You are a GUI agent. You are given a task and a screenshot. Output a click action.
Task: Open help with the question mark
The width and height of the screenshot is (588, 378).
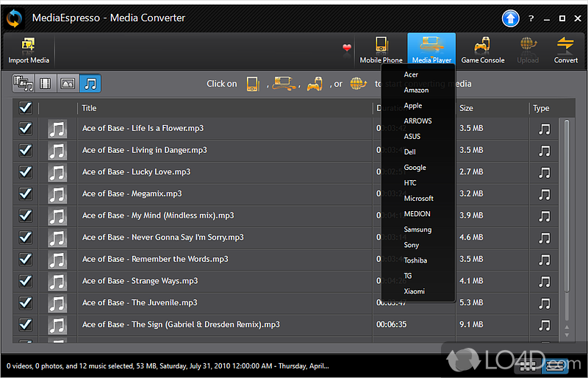point(531,18)
